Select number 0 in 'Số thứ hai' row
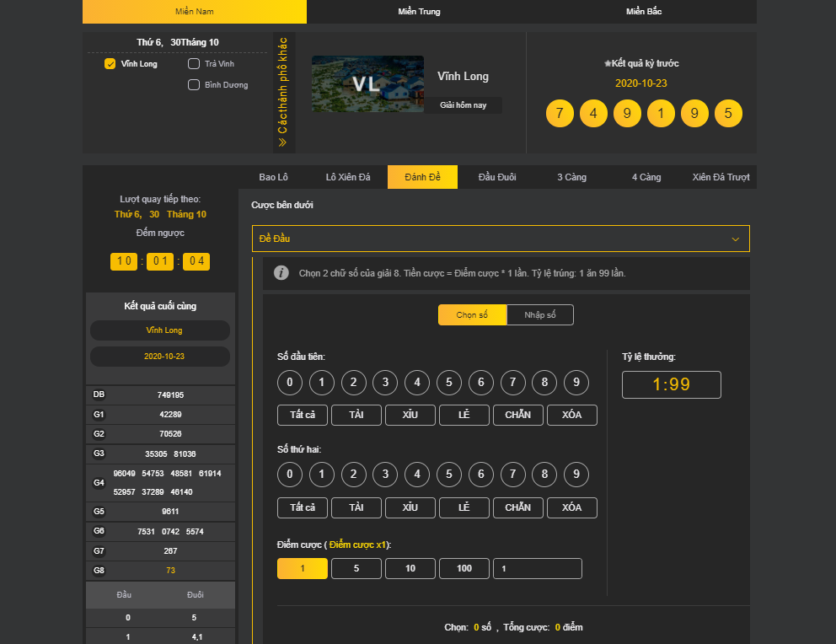 point(290,475)
